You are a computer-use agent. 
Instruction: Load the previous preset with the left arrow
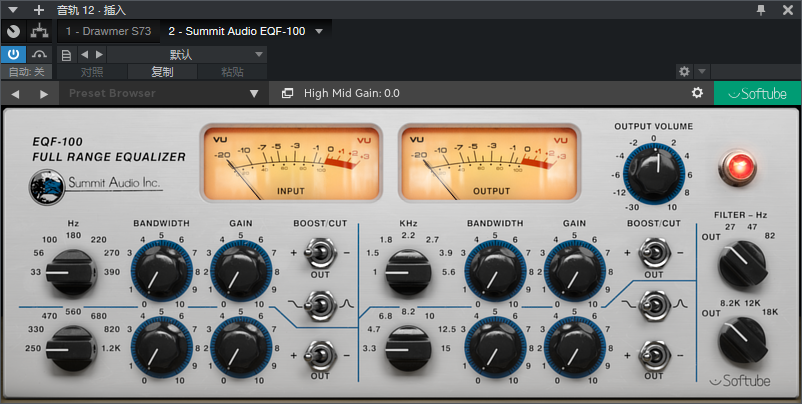[x=84, y=55]
